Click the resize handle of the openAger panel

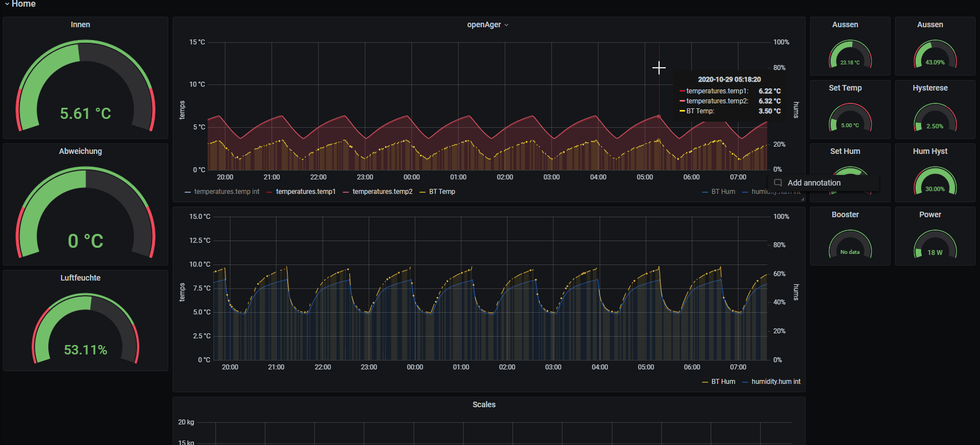pyautogui.click(x=802, y=199)
